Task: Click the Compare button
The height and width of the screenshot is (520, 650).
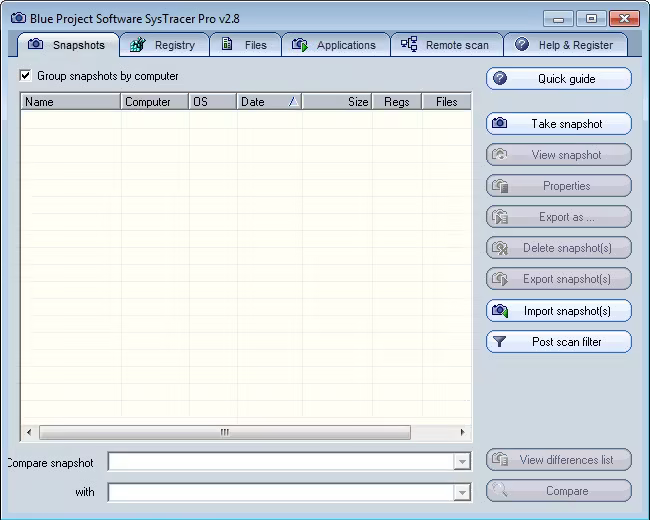Action: (559, 491)
